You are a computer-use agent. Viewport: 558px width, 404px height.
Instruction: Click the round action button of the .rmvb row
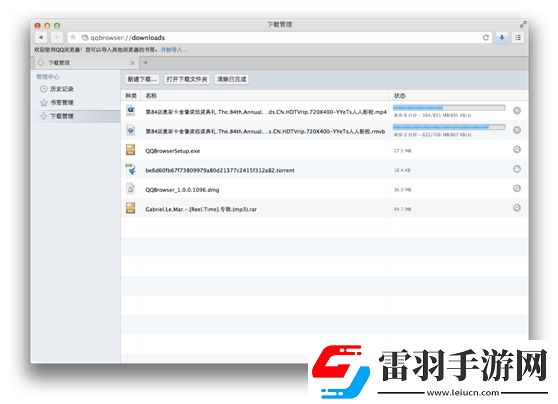(x=517, y=130)
